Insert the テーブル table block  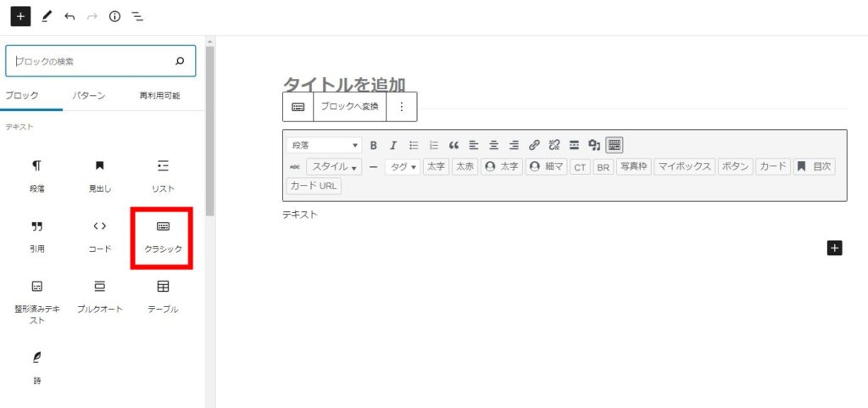tap(163, 298)
